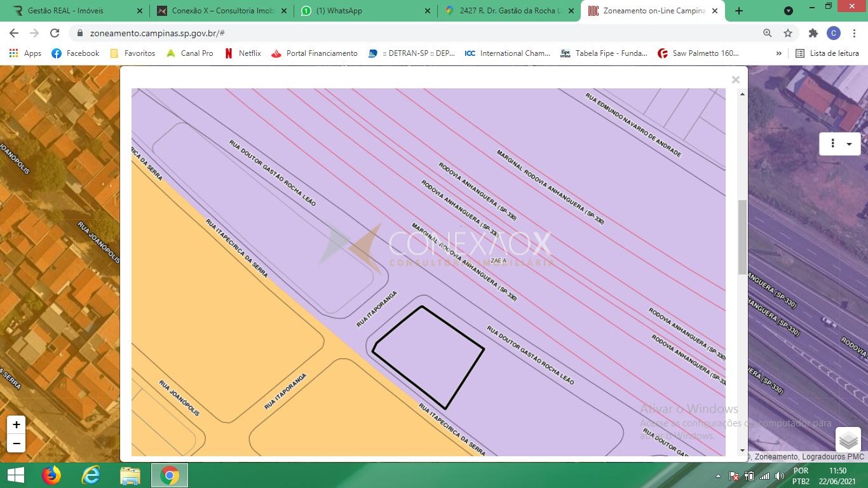Screen dimensions: 868x488
Task: Launch Firefox from the taskbar
Action: point(51,475)
